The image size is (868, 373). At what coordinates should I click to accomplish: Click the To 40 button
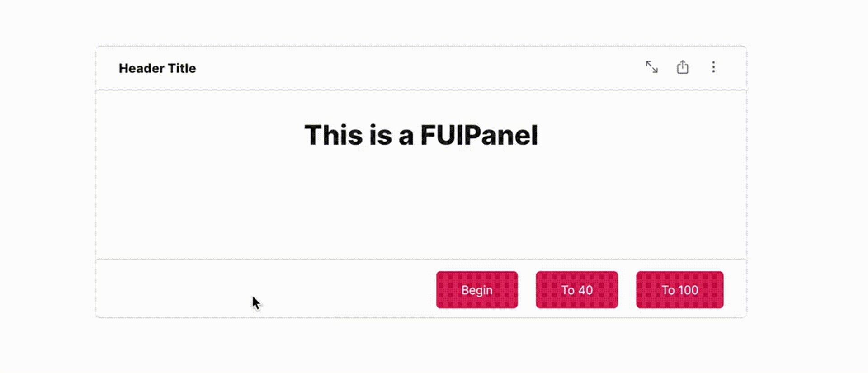click(x=577, y=289)
